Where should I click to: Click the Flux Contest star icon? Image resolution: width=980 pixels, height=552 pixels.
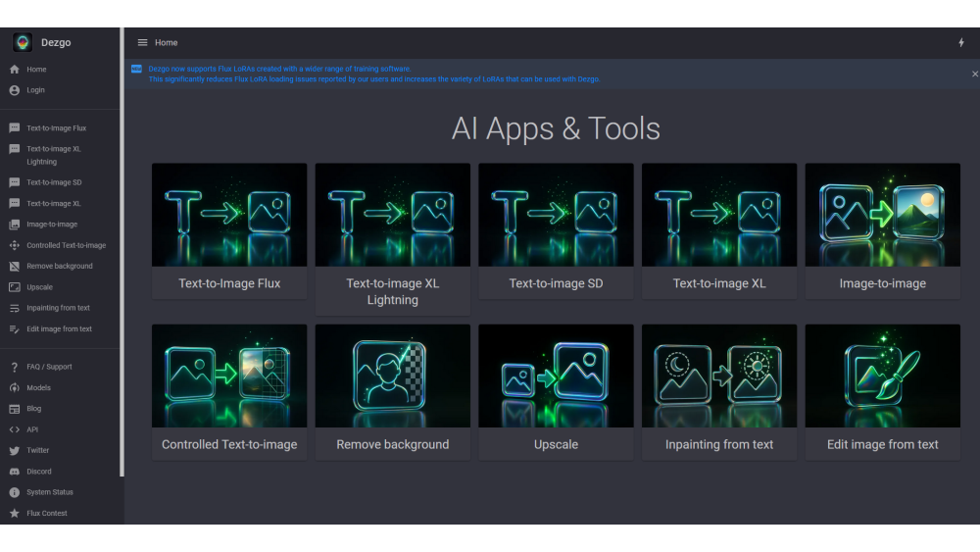(15, 514)
